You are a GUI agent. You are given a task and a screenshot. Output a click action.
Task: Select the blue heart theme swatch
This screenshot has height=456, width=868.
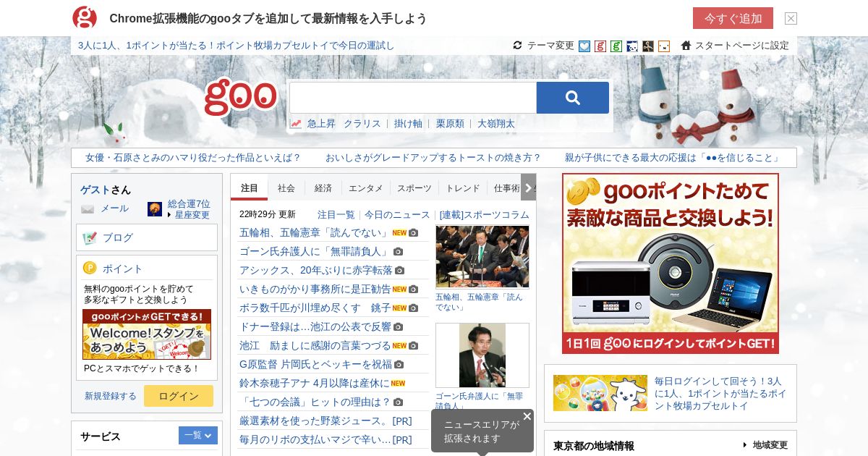coord(584,46)
